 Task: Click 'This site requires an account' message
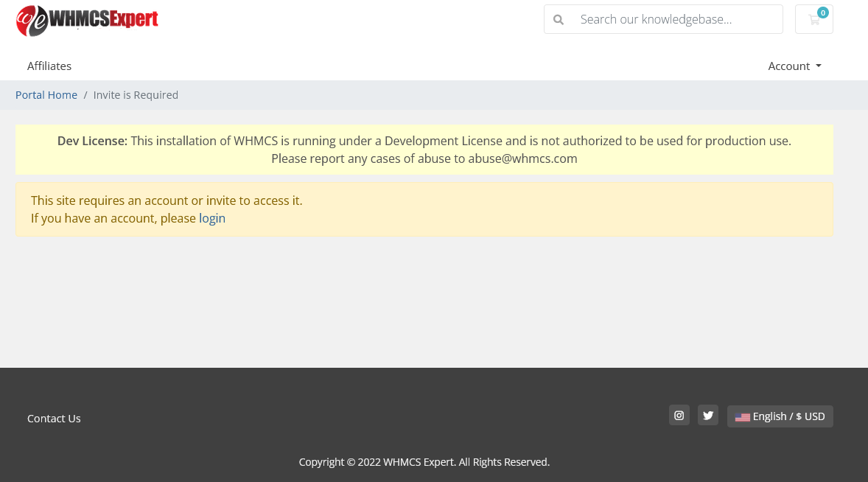pos(167,200)
